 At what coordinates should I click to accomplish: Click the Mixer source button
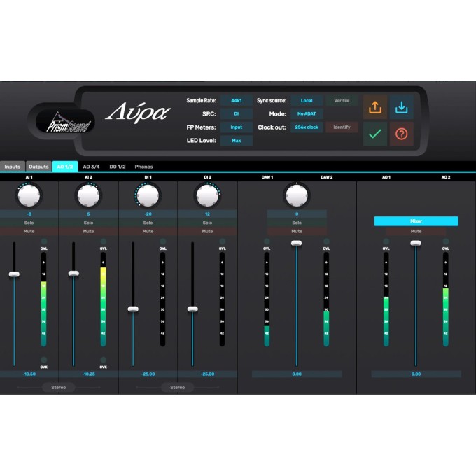point(416,221)
